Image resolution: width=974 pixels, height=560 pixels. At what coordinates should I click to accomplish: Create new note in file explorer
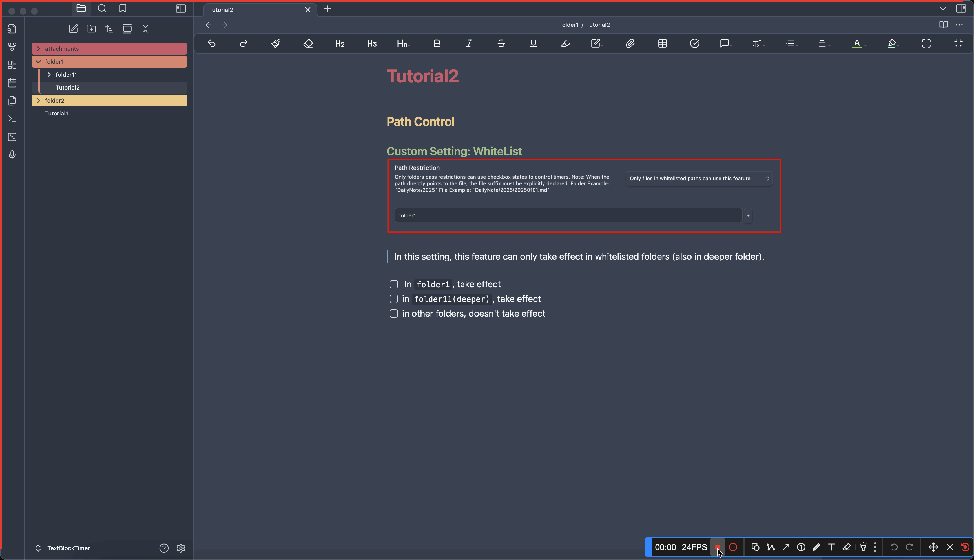pos(73,28)
